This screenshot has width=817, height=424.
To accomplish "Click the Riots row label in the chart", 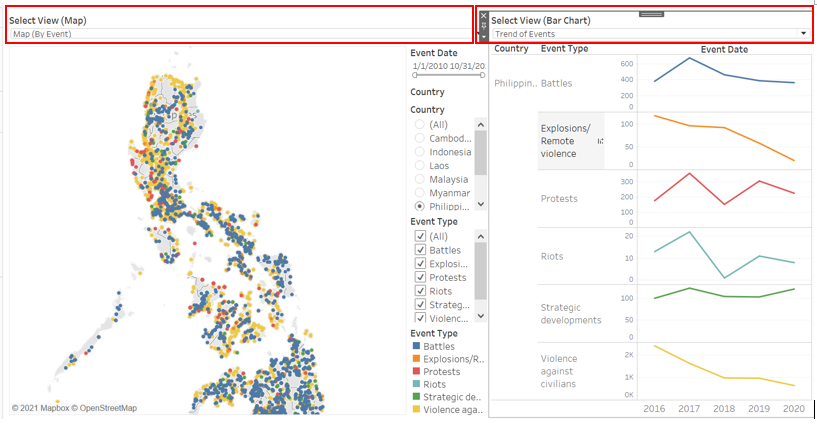I will click(x=552, y=256).
